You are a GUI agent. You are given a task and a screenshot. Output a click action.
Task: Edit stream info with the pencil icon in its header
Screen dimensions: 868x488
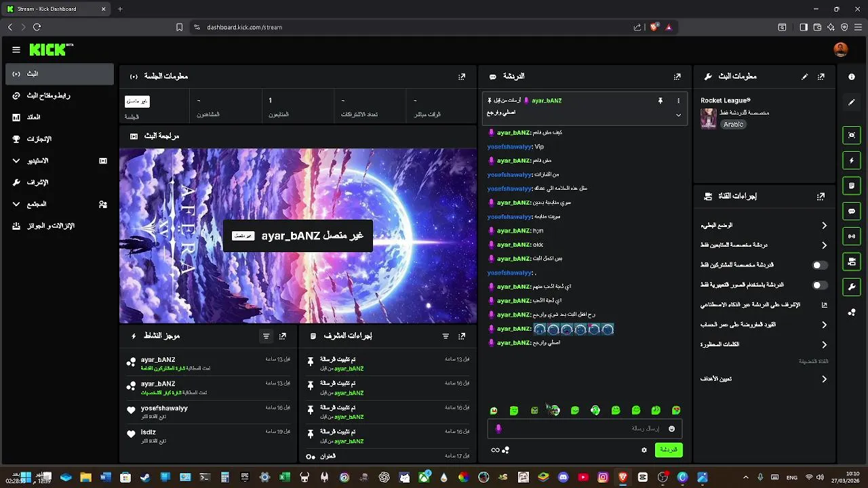(805, 77)
